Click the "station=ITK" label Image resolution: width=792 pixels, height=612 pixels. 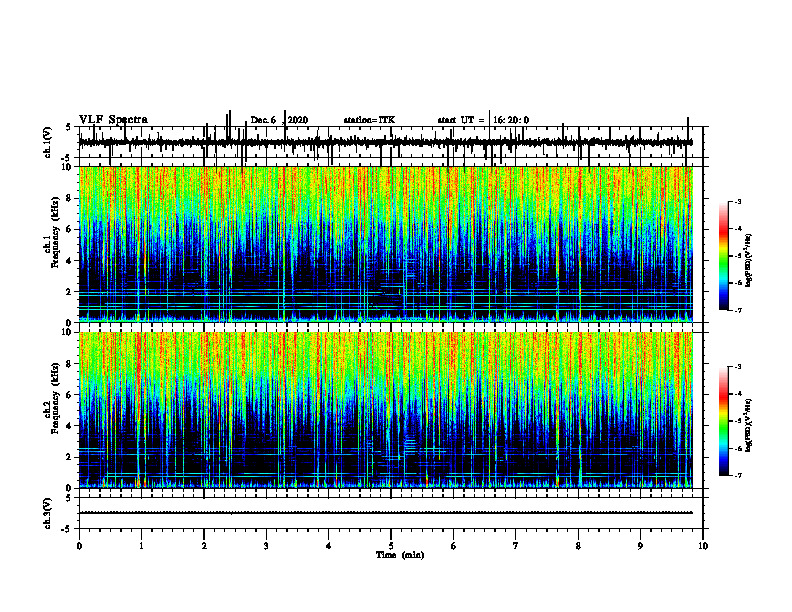click(x=369, y=120)
